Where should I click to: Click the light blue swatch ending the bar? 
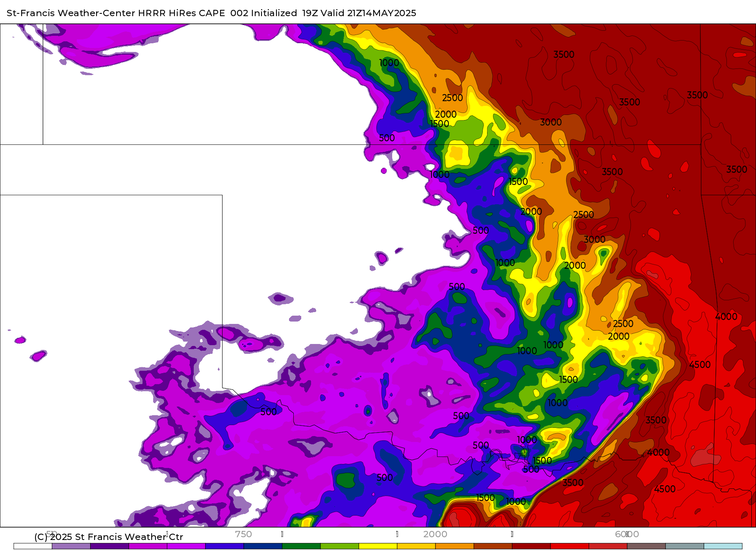point(723,546)
